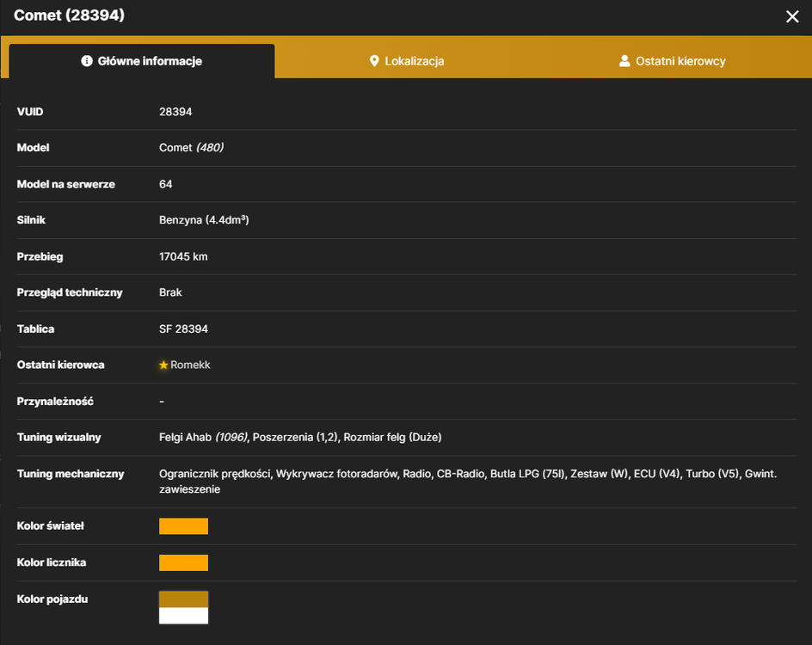Click the Model na serwerze value 64
Screen dimensions: 812x645
click(166, 184)
